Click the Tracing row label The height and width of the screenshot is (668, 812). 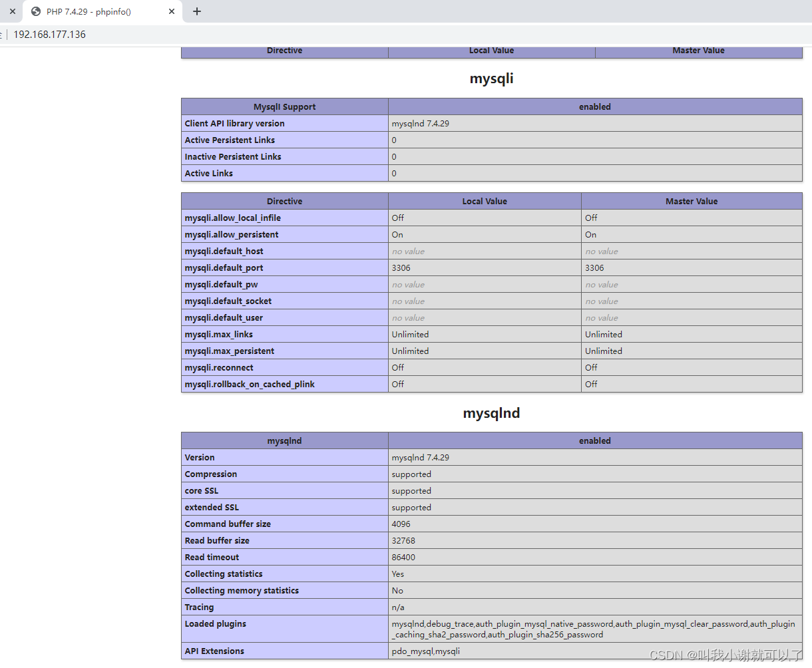pos(199,607)
